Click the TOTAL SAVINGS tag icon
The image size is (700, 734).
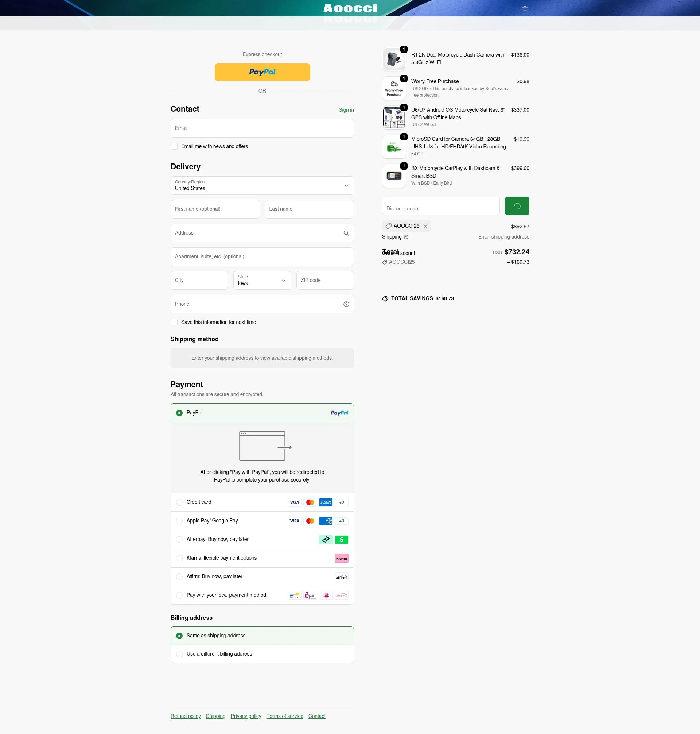pyautogui.click(x=385, y=298)
